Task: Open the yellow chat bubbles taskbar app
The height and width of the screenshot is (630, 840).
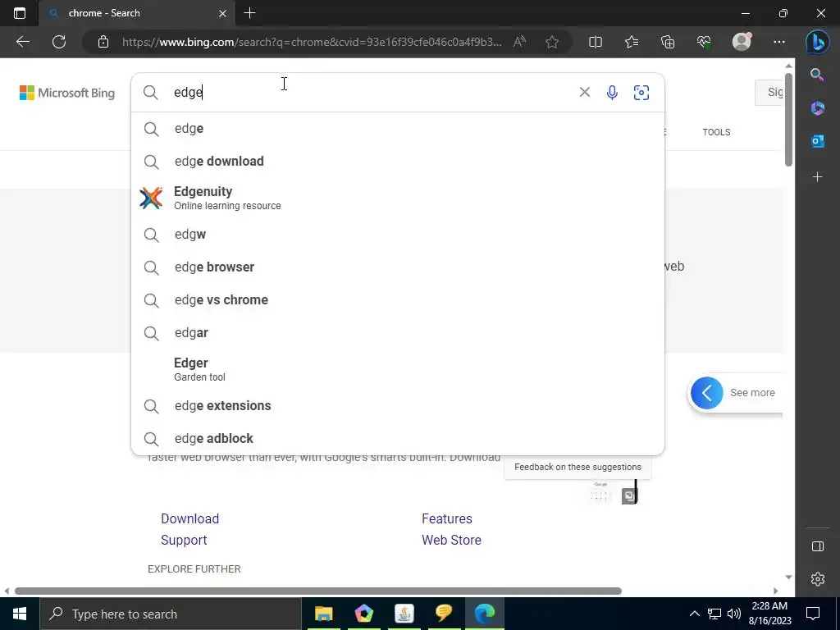Action: point(444,614)
